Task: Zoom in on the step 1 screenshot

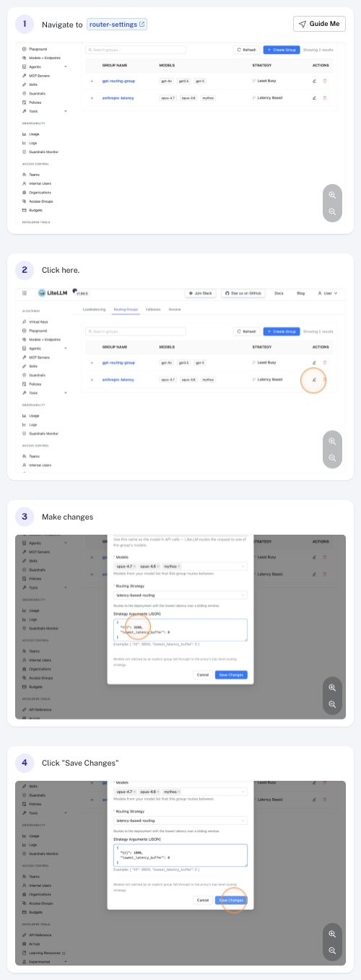Action: point(332,195)
